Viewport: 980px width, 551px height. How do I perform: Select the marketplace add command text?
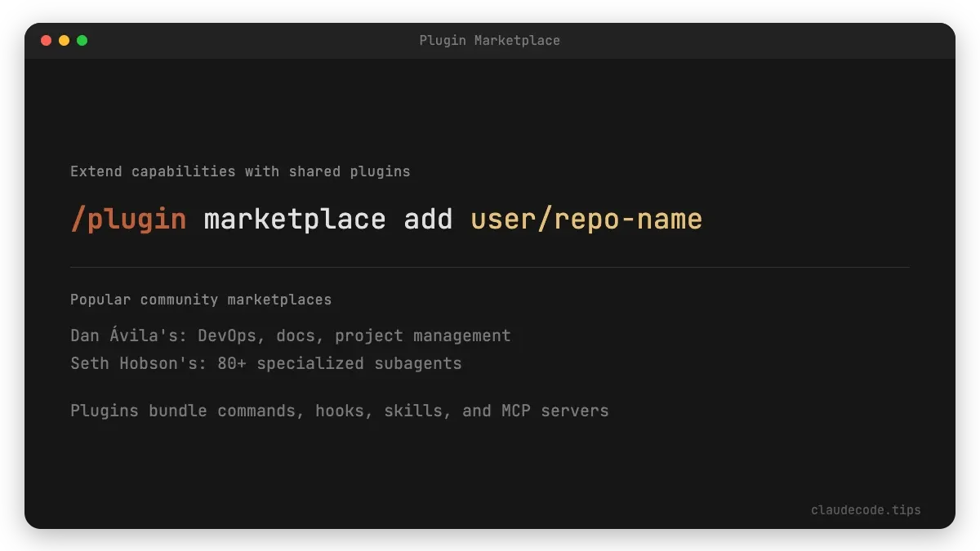(x=327, y=219)
